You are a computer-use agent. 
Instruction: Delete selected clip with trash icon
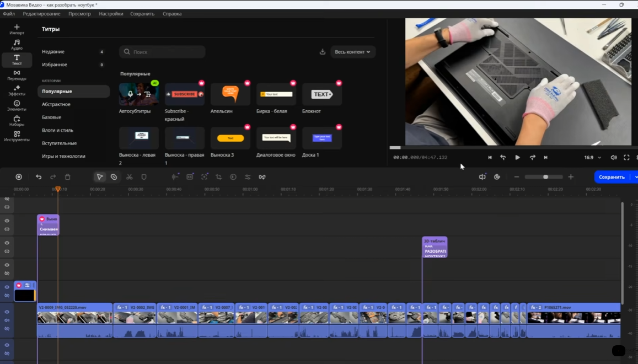[x=67, y=177]
